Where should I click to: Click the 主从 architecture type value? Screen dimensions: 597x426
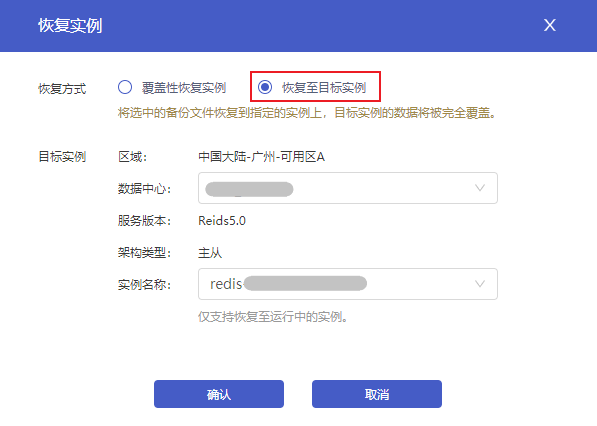point(210,252)
